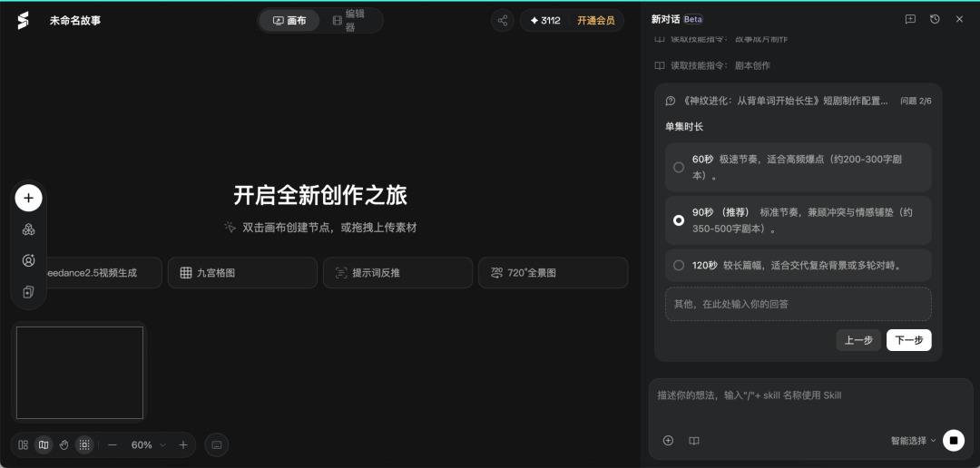This screenshot has width=980, height=468.
Task: Click the Beta badge
Action: [693, 19]
